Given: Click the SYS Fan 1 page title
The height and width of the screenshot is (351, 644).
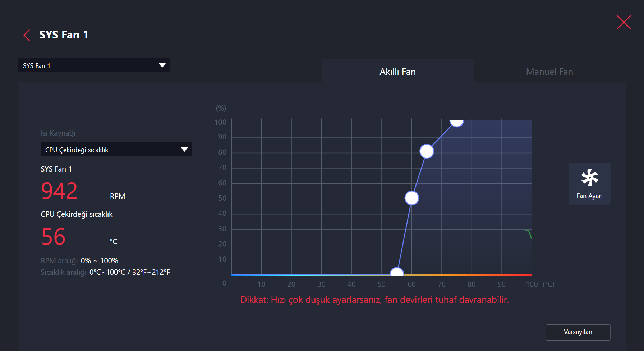Looking at the screenshot, I should pos(64,35).
